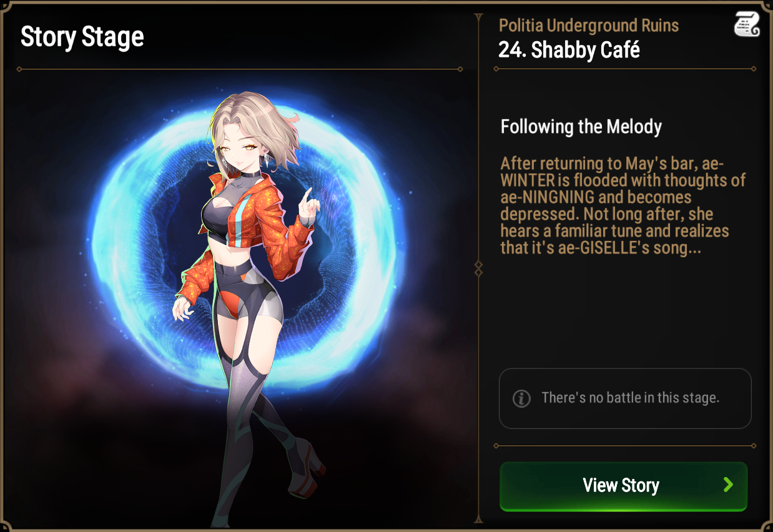Select the Story Stage title
This screenshot has width=773, height=532.
82,37
